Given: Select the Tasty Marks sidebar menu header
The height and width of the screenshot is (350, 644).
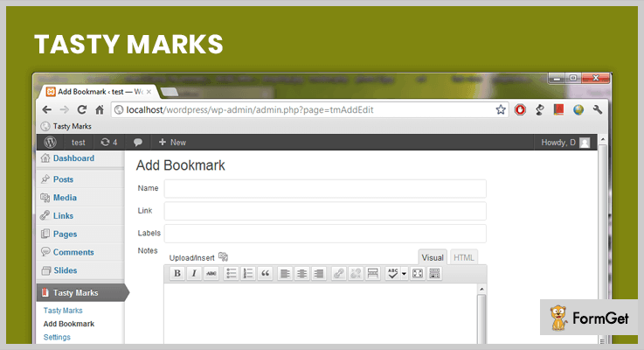Looking at the screenshot, I should [x=81, y=293].
